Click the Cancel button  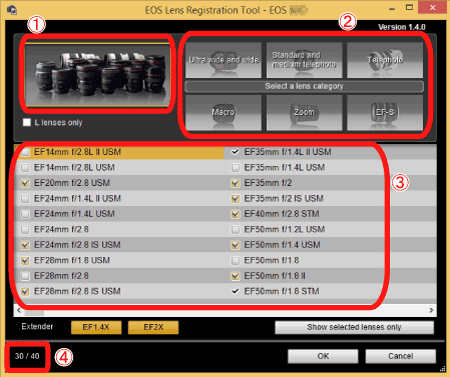[x=401, y=356]
